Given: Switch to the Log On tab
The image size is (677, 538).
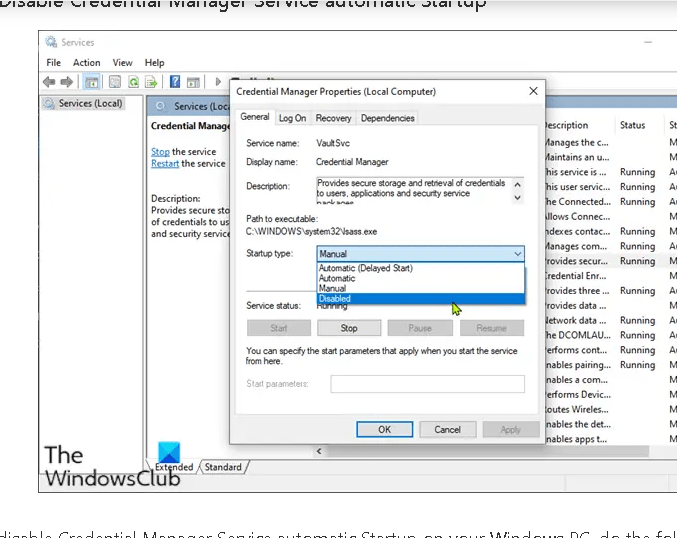Looking at the screenshot, I should (x=292, y=118).
